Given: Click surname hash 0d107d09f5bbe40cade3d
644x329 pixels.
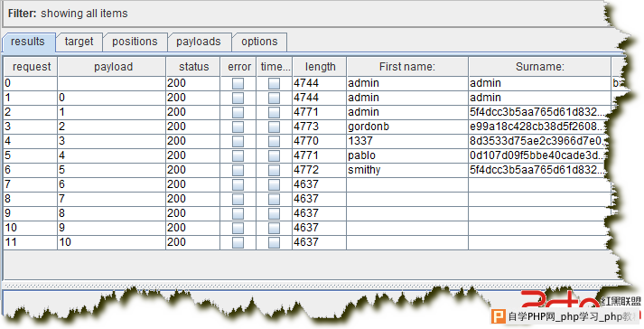Looking at the screenshot, I should (x=538, y=155).
